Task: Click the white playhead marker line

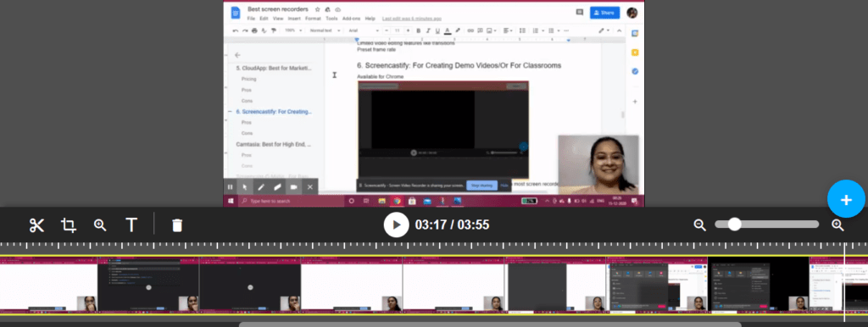Action: [844, 282]
